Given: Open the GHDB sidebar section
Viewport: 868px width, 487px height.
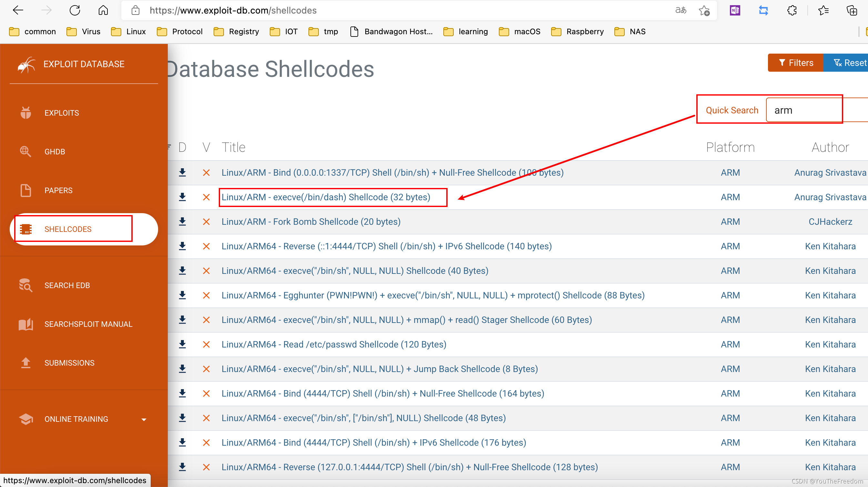Looking at the screenshot, I should pos(55,152).
